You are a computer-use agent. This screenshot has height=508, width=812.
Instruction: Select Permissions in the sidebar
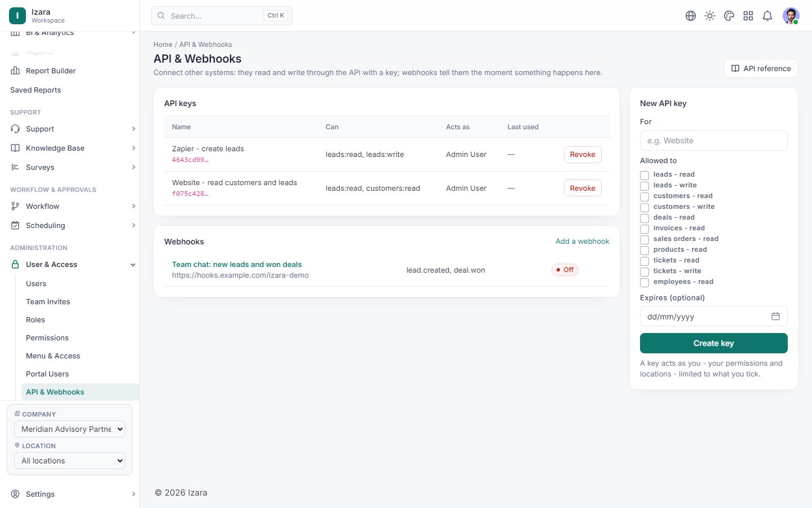tap(47, 338)
